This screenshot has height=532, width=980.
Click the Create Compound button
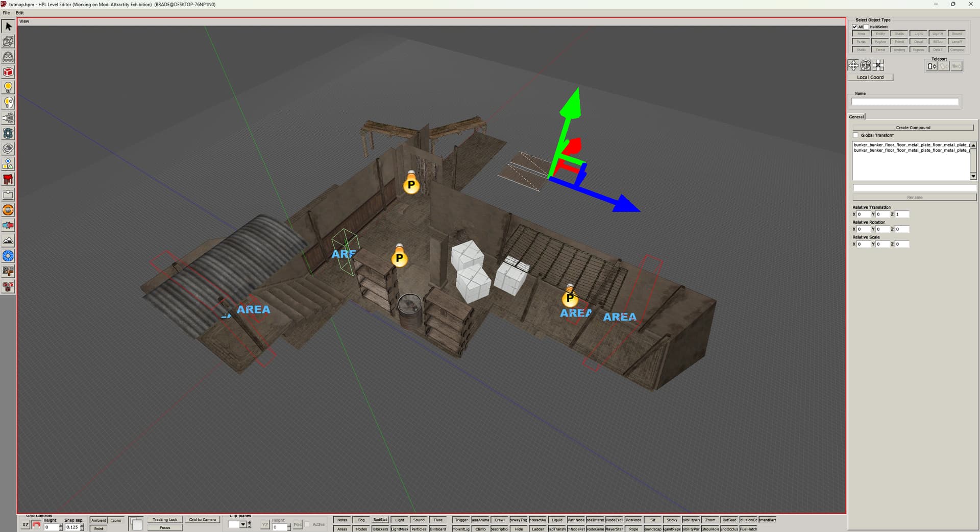point(913,128)
